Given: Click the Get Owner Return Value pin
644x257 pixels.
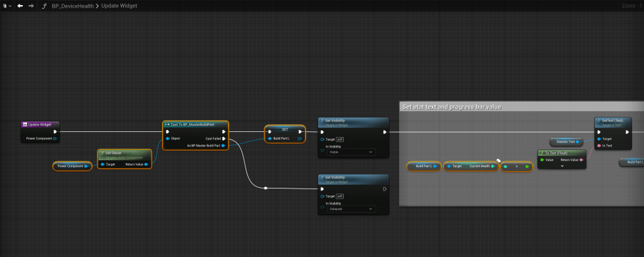Looking at the screenshot, I should 146,165.
